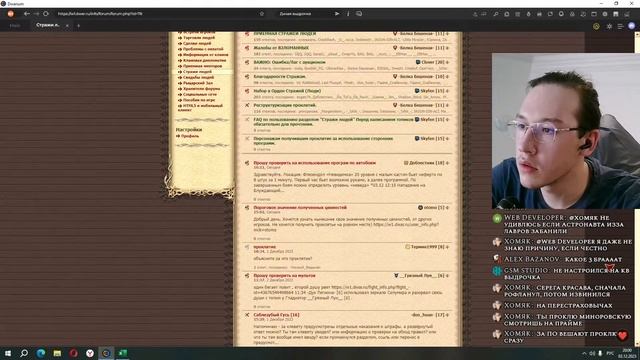The height and width of the screenshot is (360, 640).
Task: Open thread 'Саблезубый Гусь [16]'
Action: point(276,315)
